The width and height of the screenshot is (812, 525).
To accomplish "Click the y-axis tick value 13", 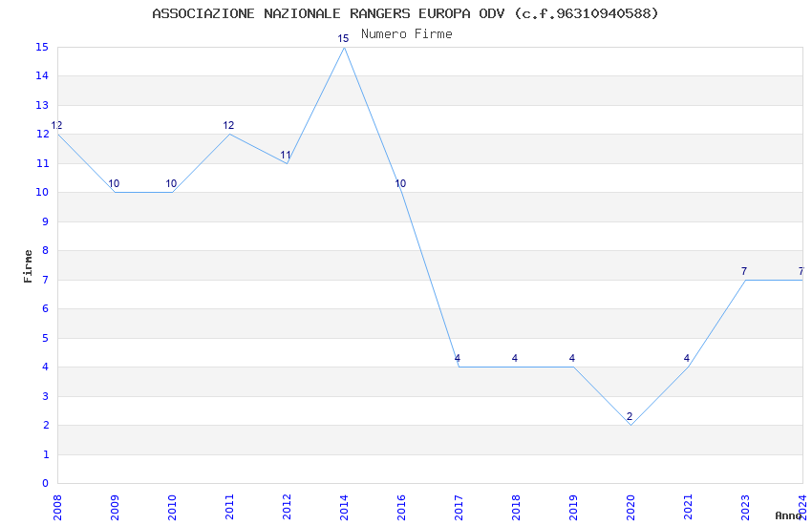I will click(42, 106).
